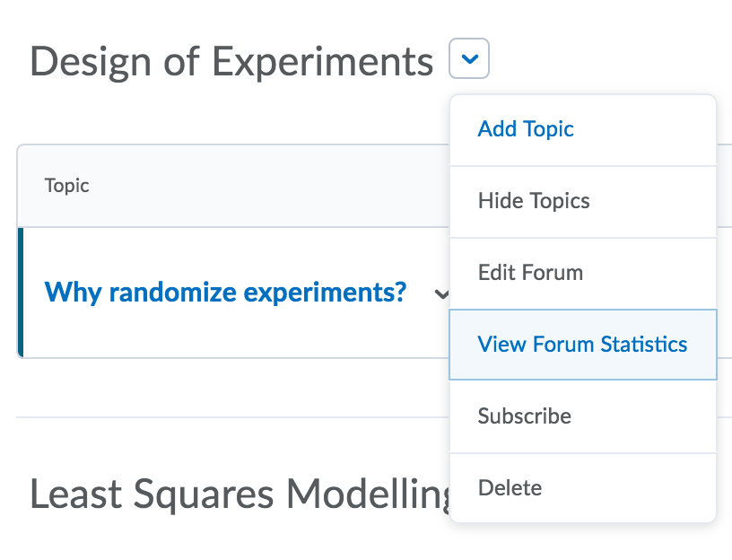Screen dimensions: 732x560
Task: Collapse the Design of Experiments actions dropdown
Action: click(x=470, y=60)
